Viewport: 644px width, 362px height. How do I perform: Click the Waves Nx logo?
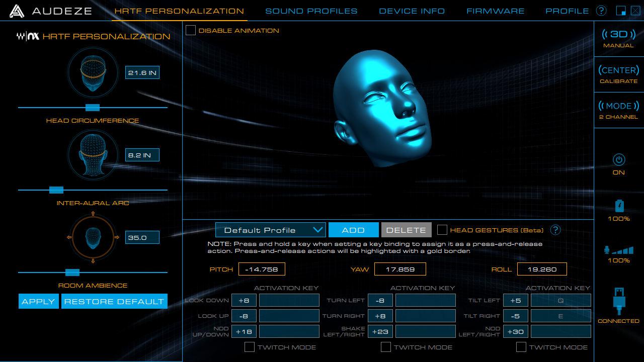click(28, 36)
